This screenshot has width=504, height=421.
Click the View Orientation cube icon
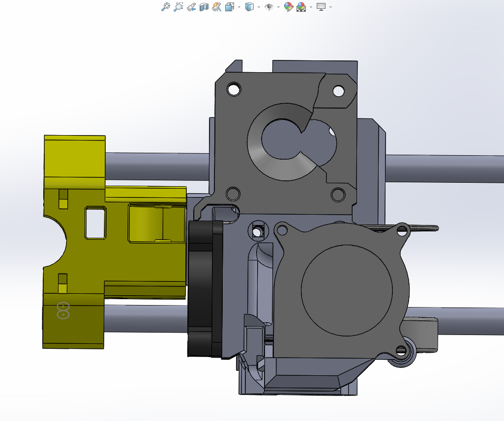(x=230, y=7)
